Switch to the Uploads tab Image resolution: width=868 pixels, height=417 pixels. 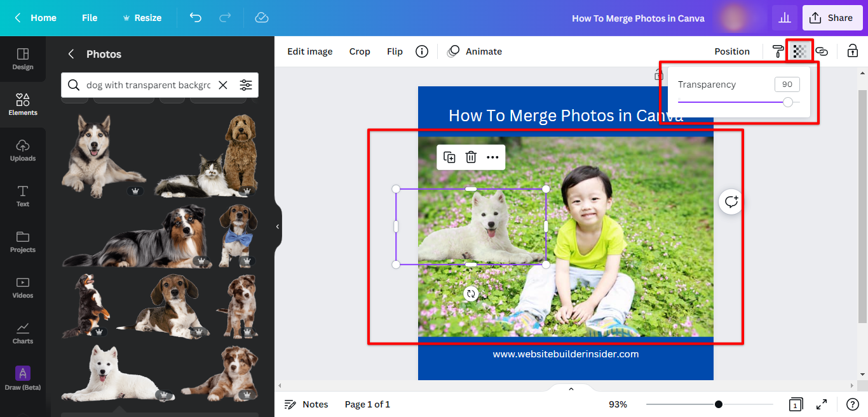coord(23,150)
